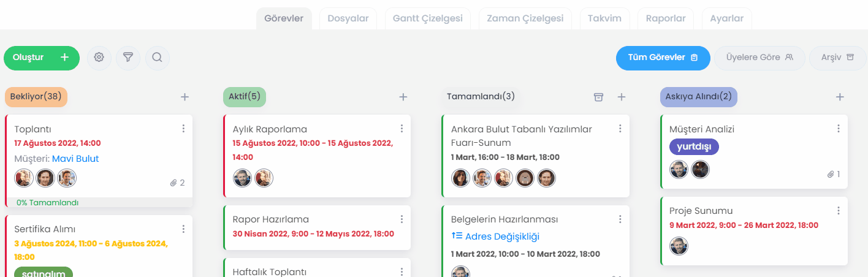Open the Adres Değişikliği subtask link
Viewport: 868px width, 277px height.
tap(502, 237)
